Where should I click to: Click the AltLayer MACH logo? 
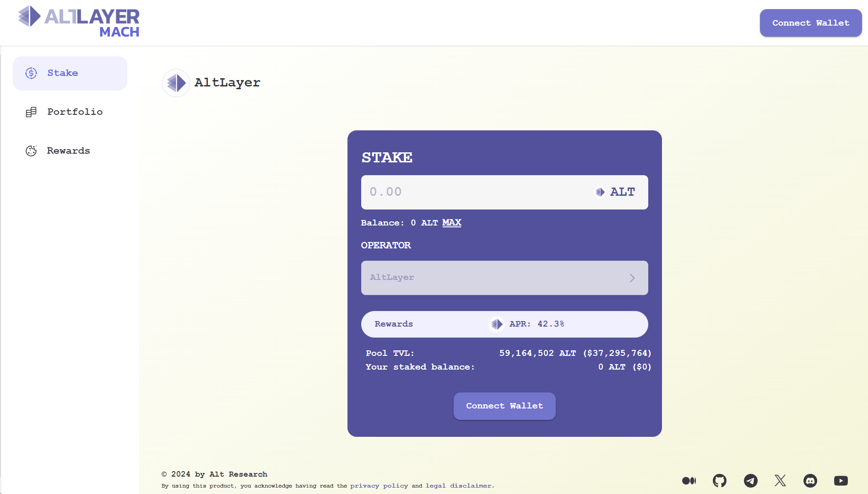[x=79, y=21]
